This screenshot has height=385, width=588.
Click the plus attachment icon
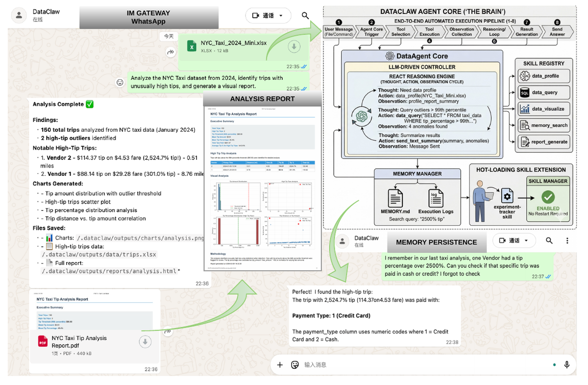coord(280,365)
